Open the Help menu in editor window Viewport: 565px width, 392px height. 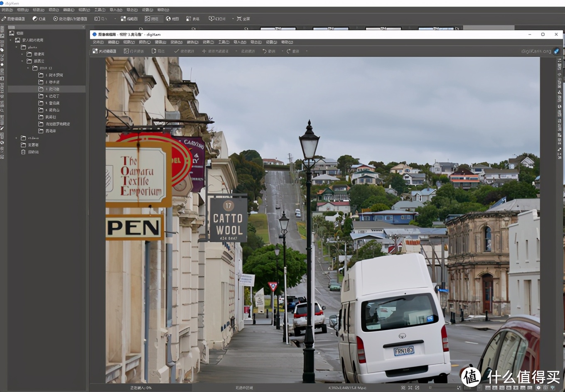click(x=287, y=42)
